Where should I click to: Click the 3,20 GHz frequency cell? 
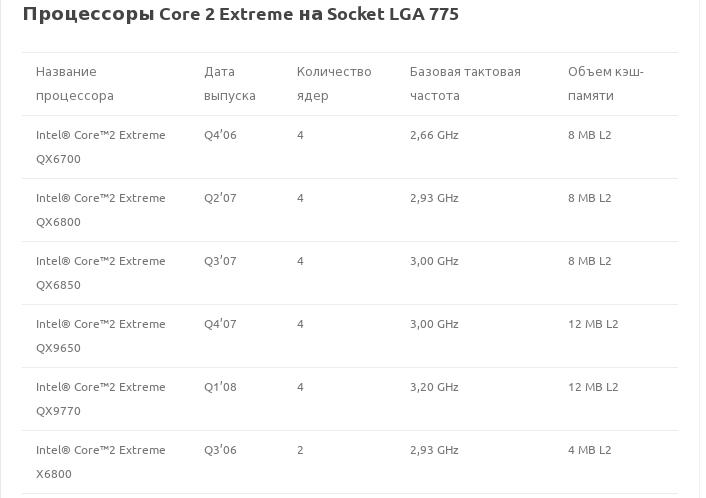click(434, 387)
